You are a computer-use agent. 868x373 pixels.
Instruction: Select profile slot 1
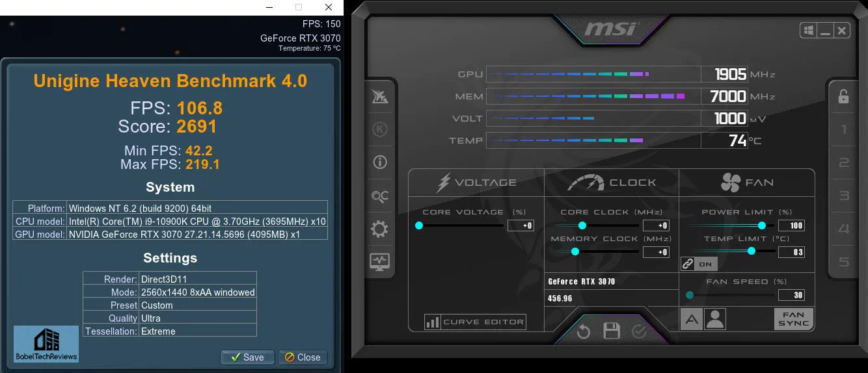coord(844,129)
